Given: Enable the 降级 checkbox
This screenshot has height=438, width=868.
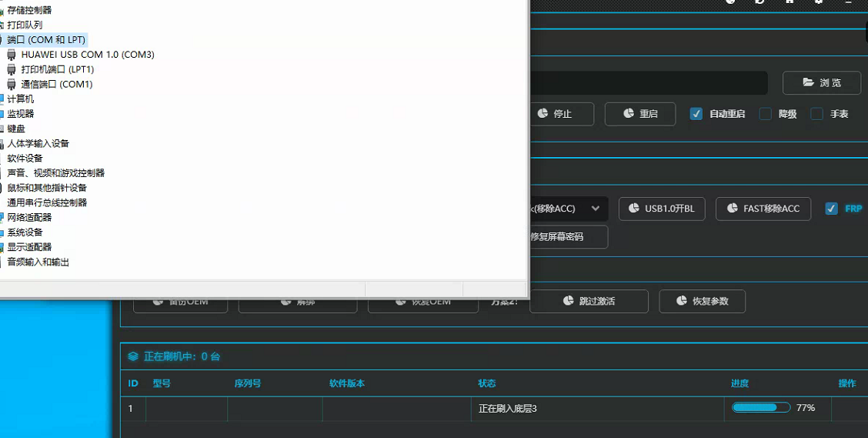Looking at the screenshot, I should (765, 114).
